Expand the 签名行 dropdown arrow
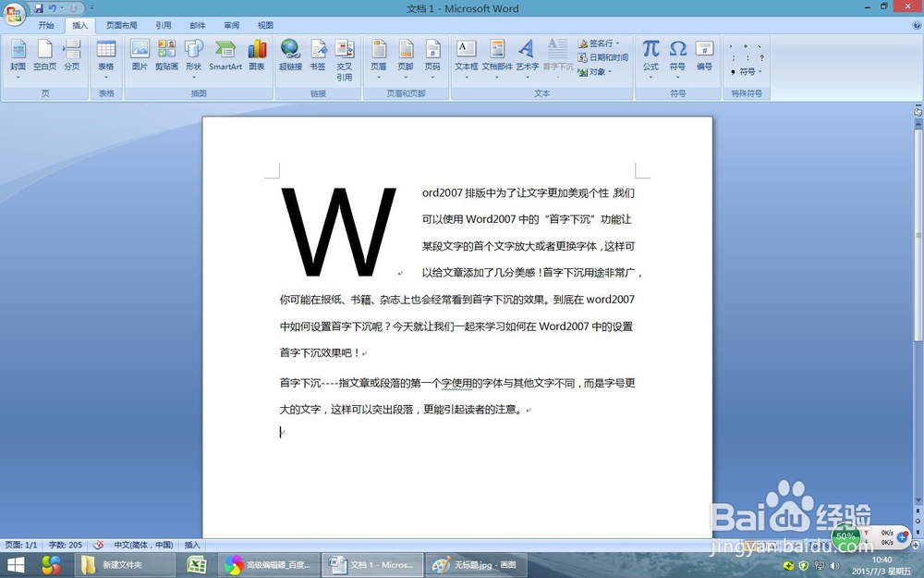924x578 pixels. [617, 43]
